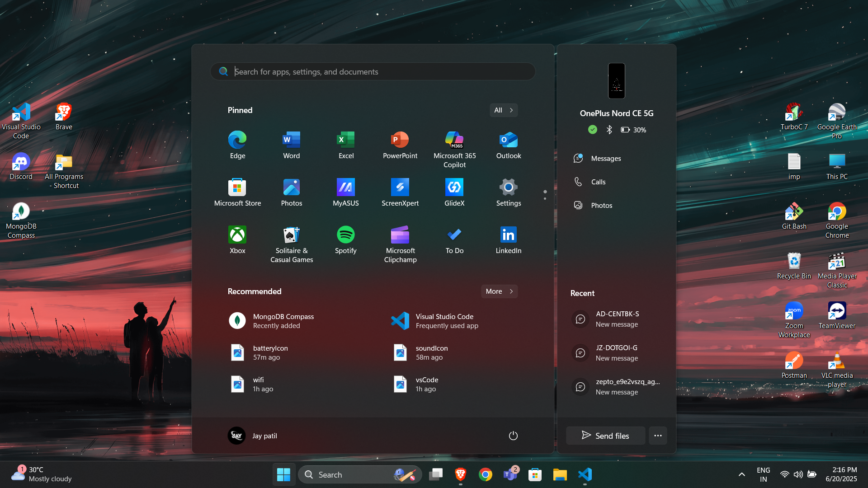Viewport: 868px width, 488px height.
Task: Select Discord desktop icon
Action: pos(21,167)
